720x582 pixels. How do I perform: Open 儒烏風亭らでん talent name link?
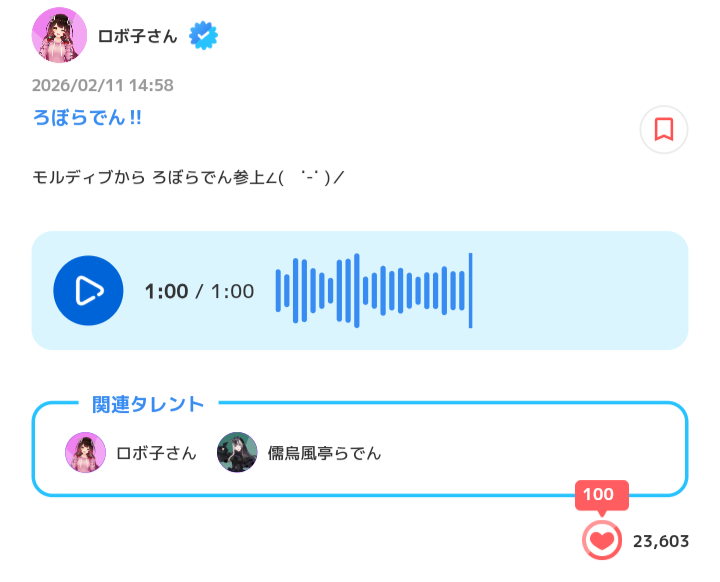[325, 453]
